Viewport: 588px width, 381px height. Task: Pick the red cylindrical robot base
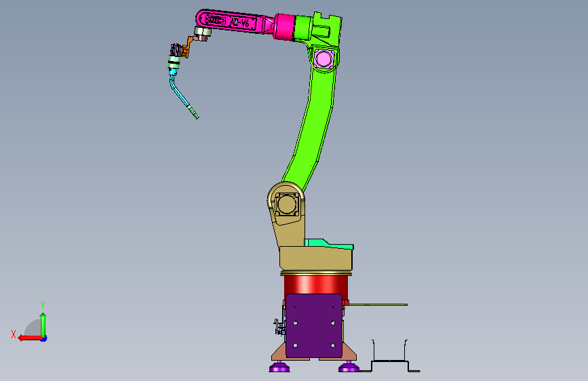(316, 285)
